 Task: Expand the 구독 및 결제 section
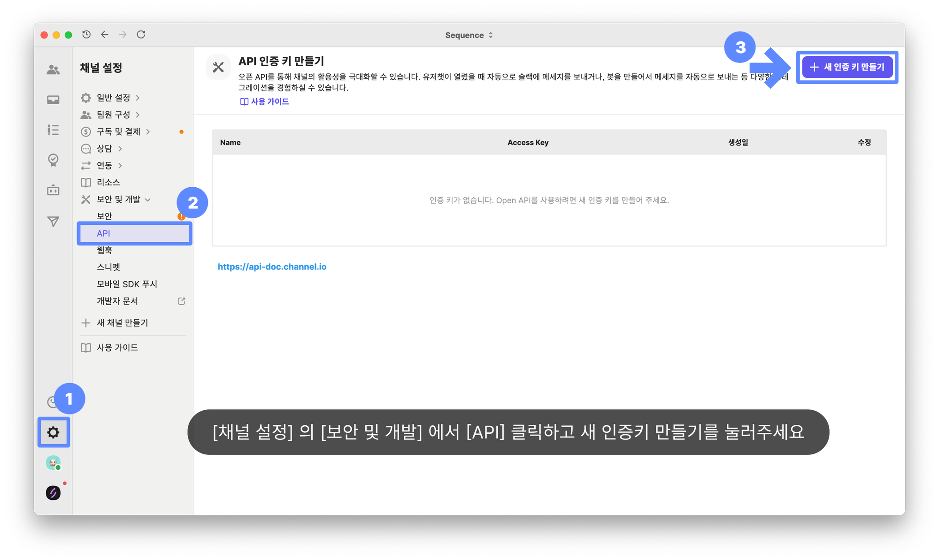[118, 131]
